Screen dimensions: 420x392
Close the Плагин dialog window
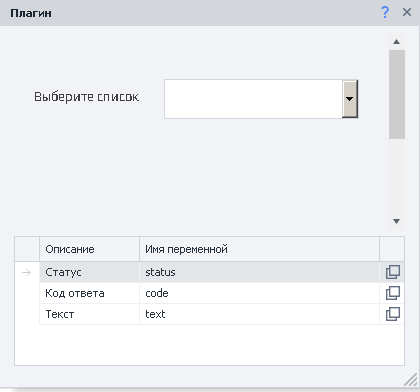tap(407, 13)
